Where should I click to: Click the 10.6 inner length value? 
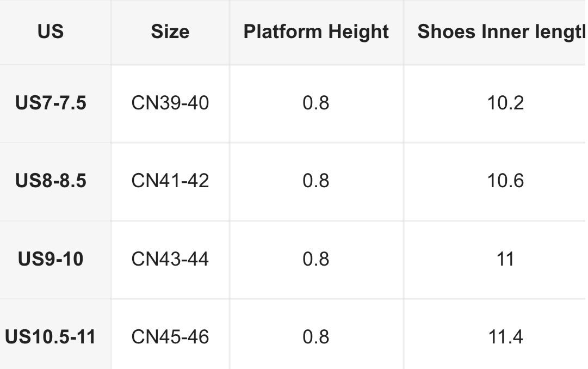505,181
